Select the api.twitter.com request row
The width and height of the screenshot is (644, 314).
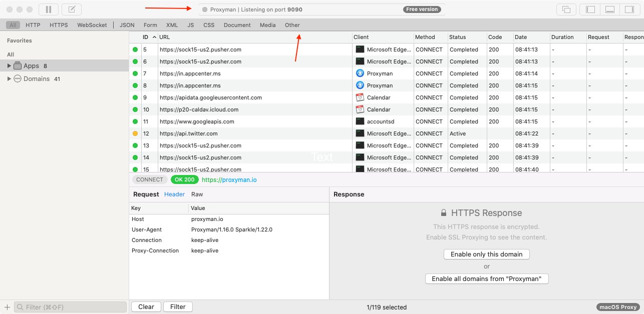point(387,133)
